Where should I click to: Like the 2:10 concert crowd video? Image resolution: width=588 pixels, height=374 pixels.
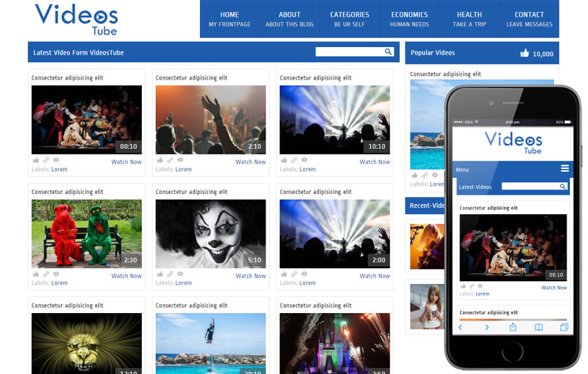pos(160,160)
